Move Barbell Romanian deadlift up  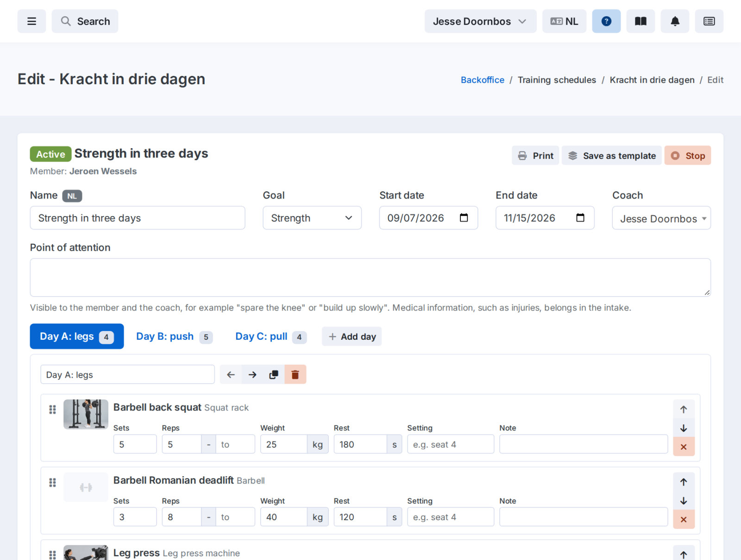click(684, 482)
